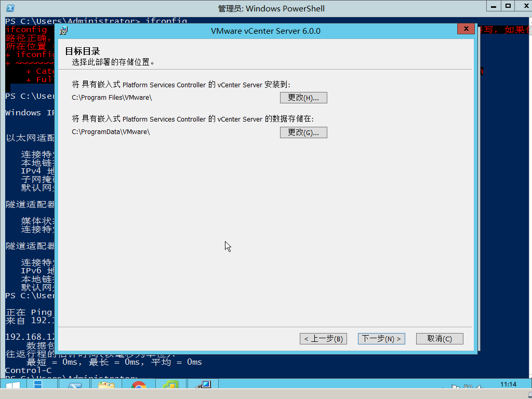Close the VMware vCenter Server installer window
Image resolution: width=532 pixels, height=399 pixels.
point(466,29)
